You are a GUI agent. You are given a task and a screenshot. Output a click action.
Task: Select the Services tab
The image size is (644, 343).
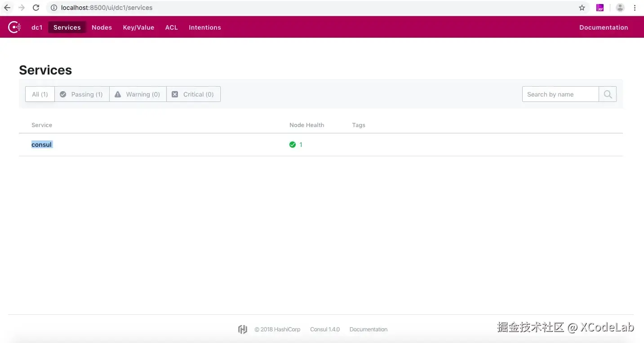pyautogui.click(x=67, y=27)
